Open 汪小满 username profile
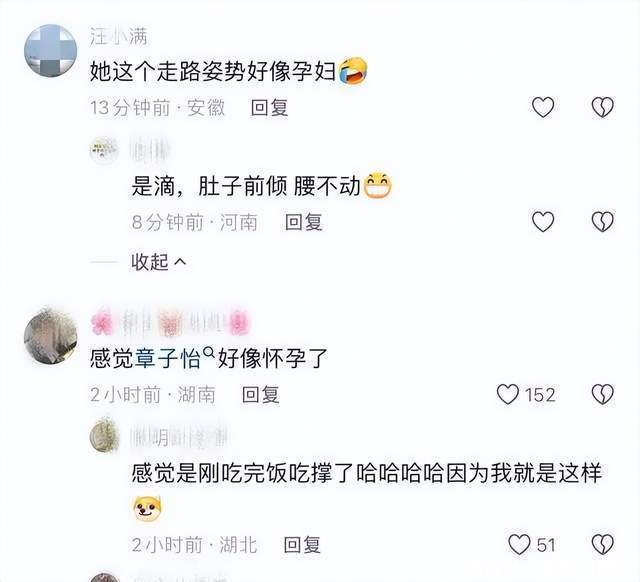 tap(118, 37)
